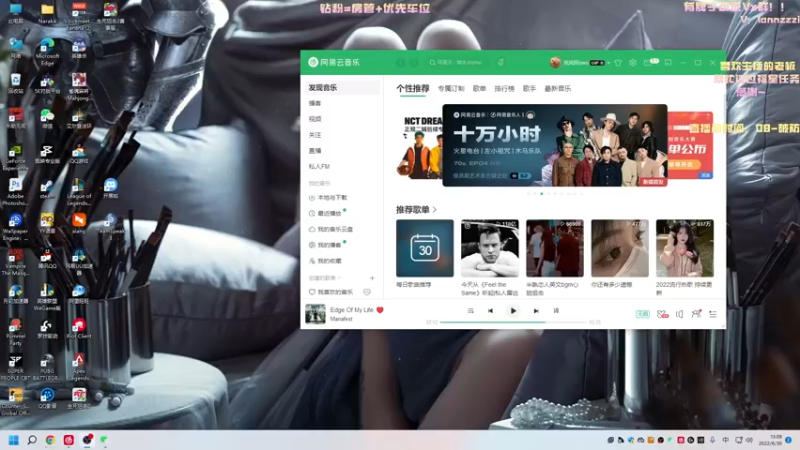The width and height of the screenshot is (800, 450).
Task: Expand 推荐歌单 section via its arrow
Action: pos(435,210)
